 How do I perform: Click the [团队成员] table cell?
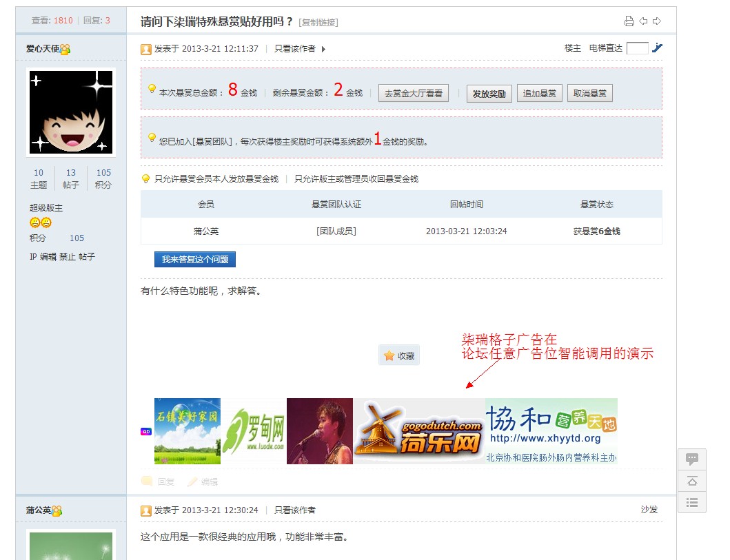point(336,231)
